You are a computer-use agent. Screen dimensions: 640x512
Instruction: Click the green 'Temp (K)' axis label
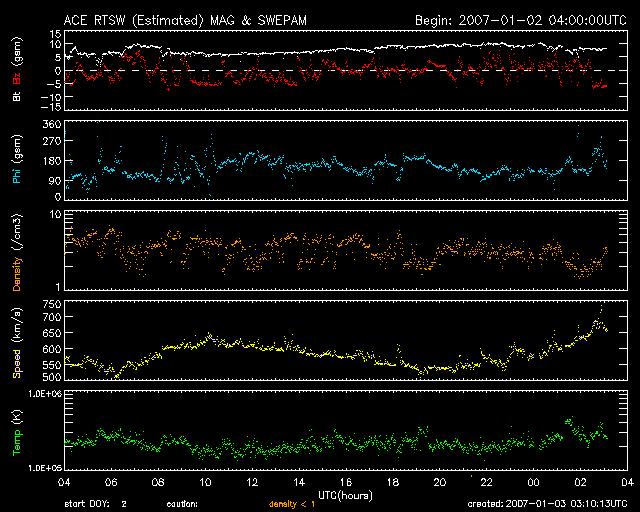17,432
